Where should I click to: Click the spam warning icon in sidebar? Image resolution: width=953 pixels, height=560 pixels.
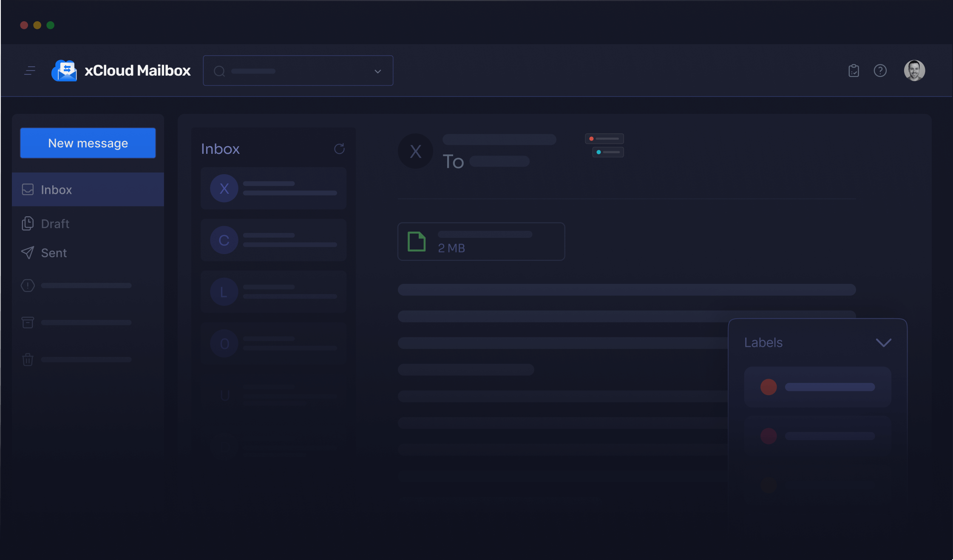pos(28,286)
